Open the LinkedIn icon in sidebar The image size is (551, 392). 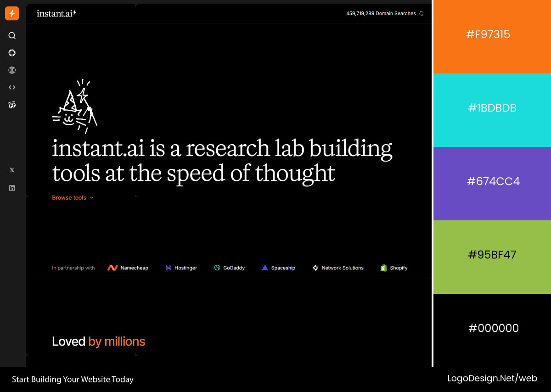[x=12, y=188]
